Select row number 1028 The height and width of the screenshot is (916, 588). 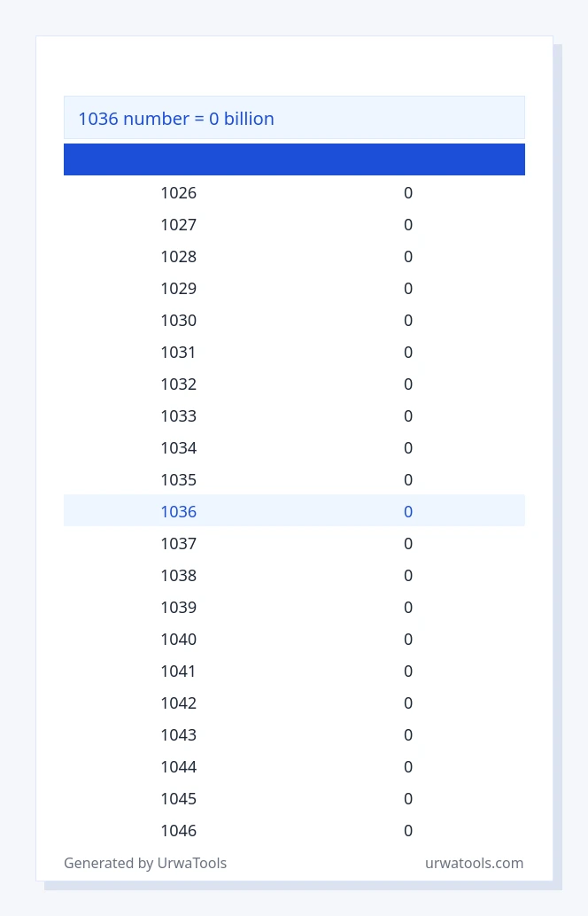pos(179,256)
